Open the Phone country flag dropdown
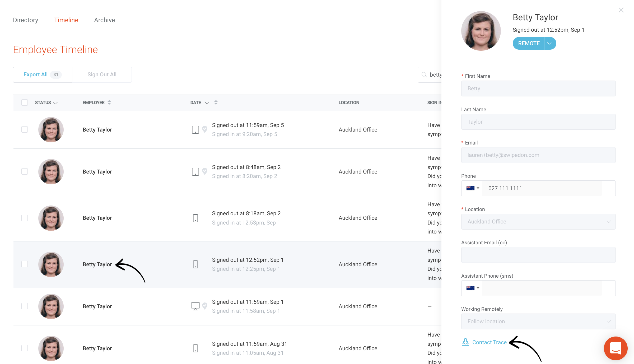This screenshot has width=634, height=364. (473, 188)
